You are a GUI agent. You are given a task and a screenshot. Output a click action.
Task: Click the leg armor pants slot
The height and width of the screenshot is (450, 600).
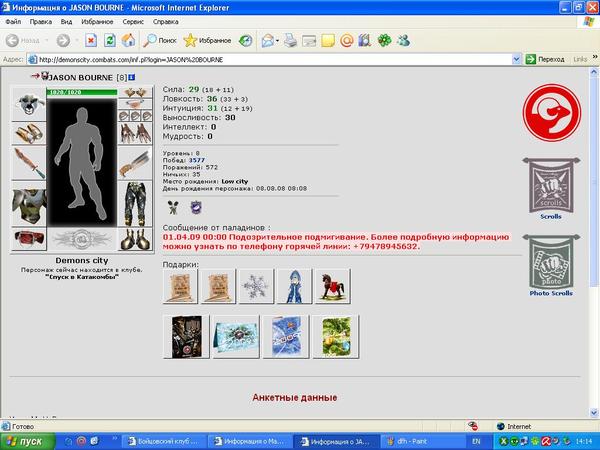point(135,204)
